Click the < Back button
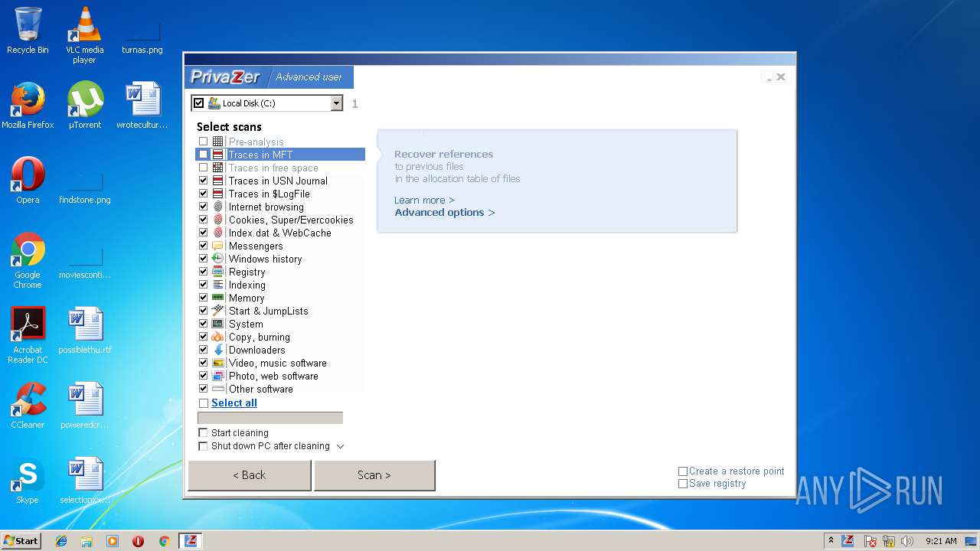Viewport: 980px width, 551px height. tap(250, 475)
